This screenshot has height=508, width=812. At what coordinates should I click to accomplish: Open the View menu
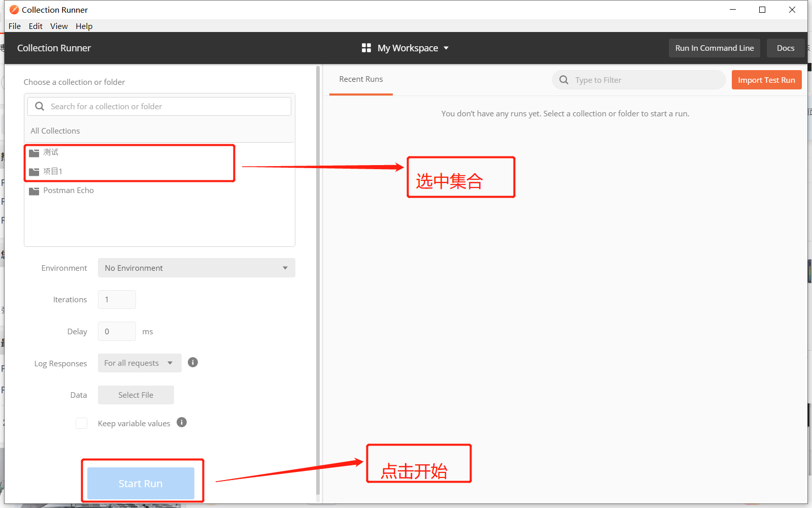(59, 26)
